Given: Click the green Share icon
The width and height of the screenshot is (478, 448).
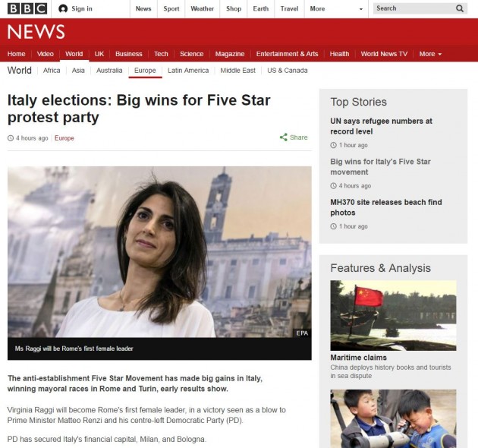Looking at the screenshot, I should click(x=284, y=137).
